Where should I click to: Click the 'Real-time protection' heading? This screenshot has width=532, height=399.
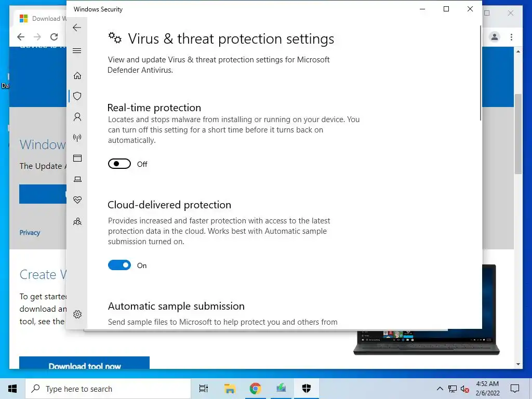[x=154, y=108]
